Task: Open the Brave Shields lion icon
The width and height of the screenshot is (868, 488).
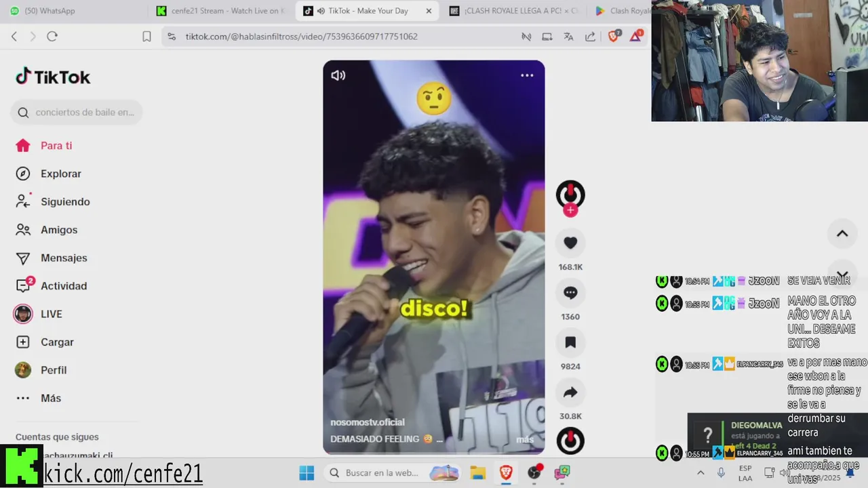Action: point(614,37)
